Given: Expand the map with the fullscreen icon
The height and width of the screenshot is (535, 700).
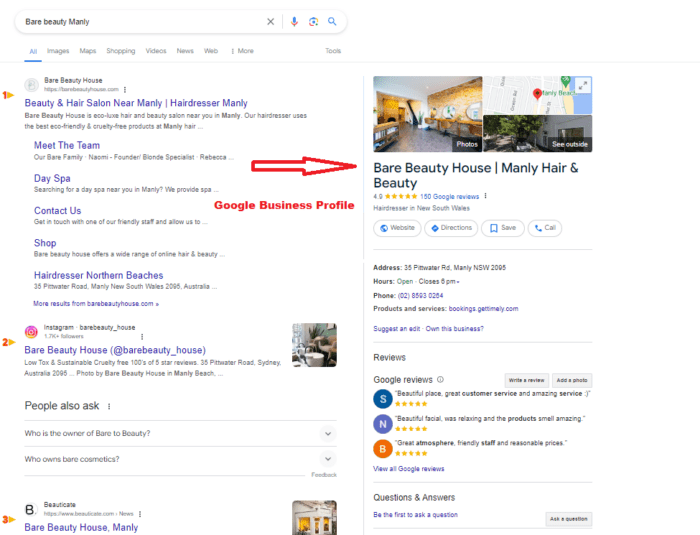Looking at the screenshot, I should tap(583, 85).
